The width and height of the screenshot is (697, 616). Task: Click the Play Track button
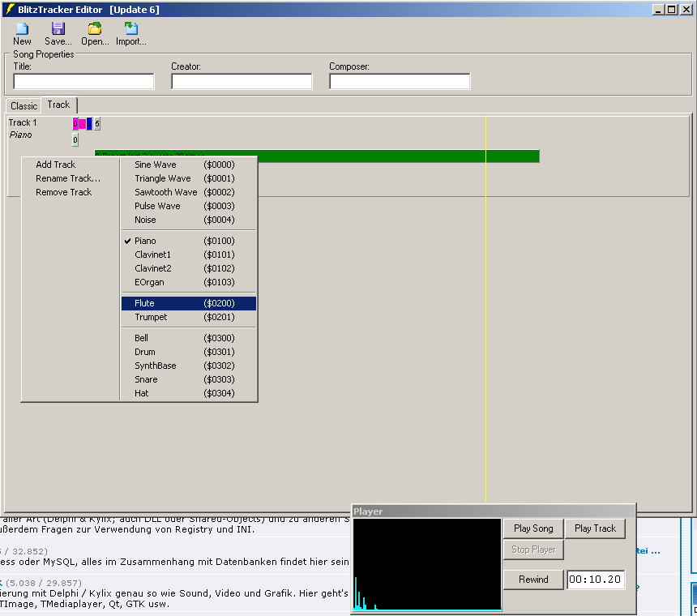coord(595,528)
